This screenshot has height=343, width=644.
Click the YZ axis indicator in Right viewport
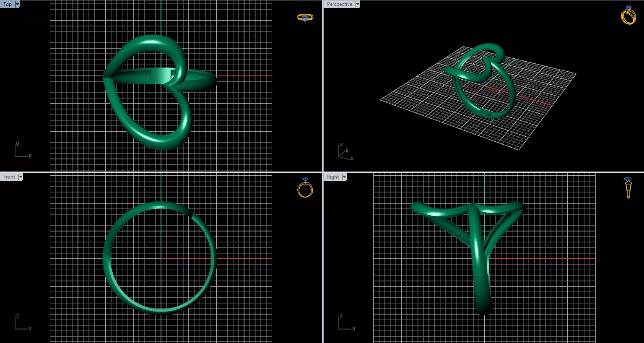346,322
